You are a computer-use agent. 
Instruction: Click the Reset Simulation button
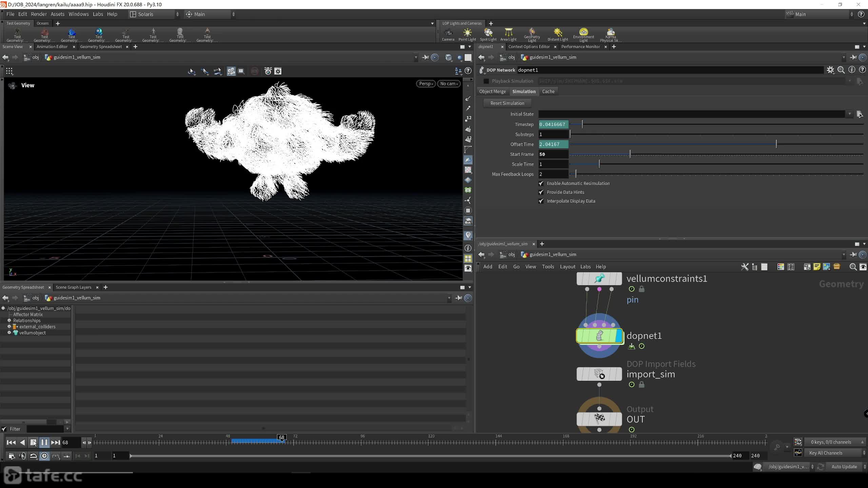(507, 103)
